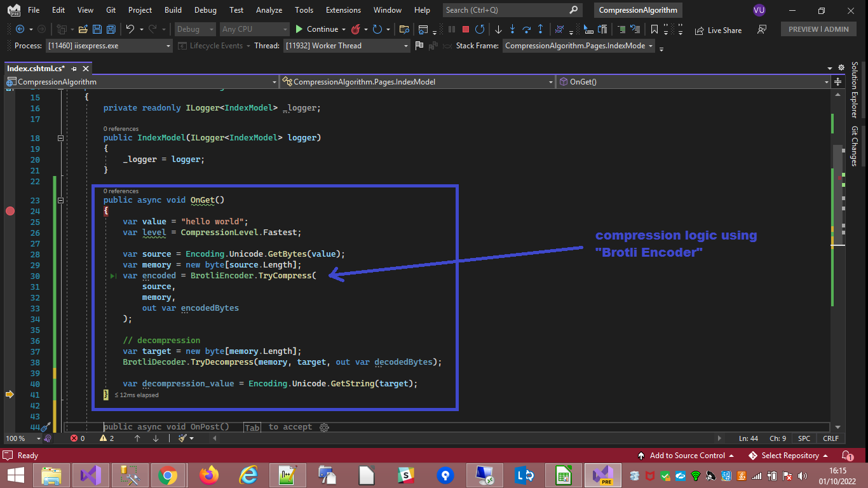
Task: Expand the CompressionAlgorithm project navigation dropdown
Action: 141,82
